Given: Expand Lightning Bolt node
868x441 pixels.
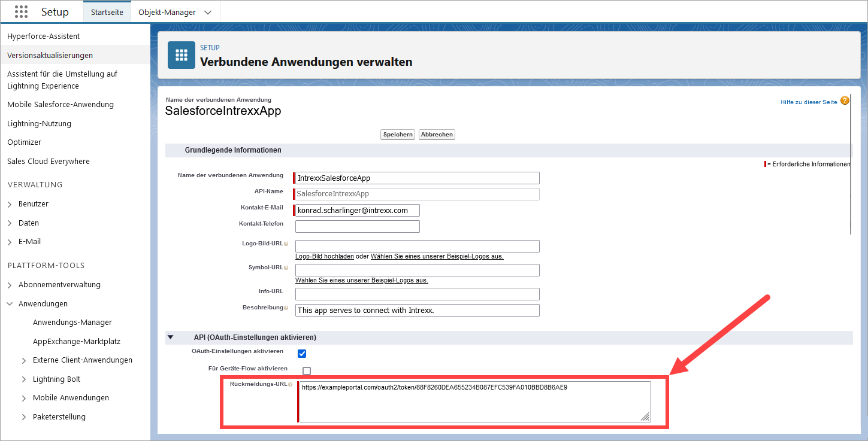Looking at the screenshot, I should [24, 379].
